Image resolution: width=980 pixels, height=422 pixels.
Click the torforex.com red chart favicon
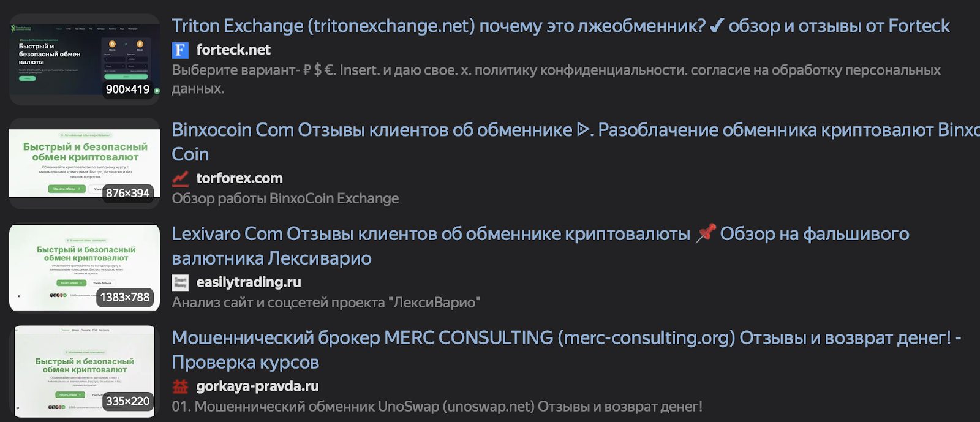180,178
